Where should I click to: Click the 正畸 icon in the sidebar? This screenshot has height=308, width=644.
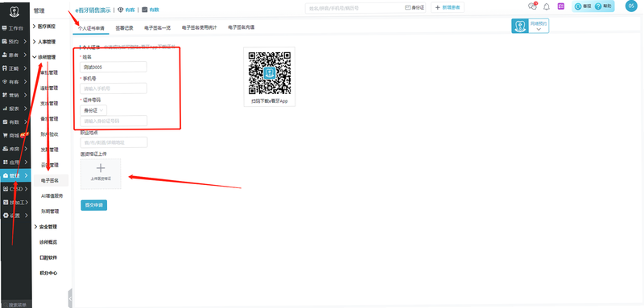point(5,68)
